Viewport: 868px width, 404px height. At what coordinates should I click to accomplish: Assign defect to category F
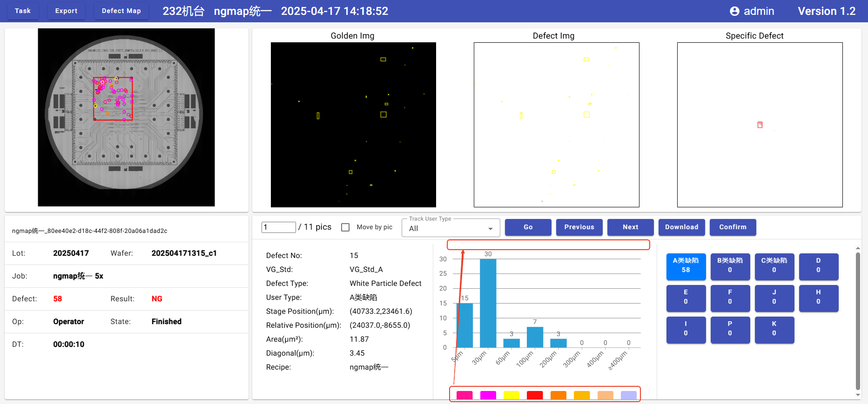pyautogui.click(x=730, y=298)
